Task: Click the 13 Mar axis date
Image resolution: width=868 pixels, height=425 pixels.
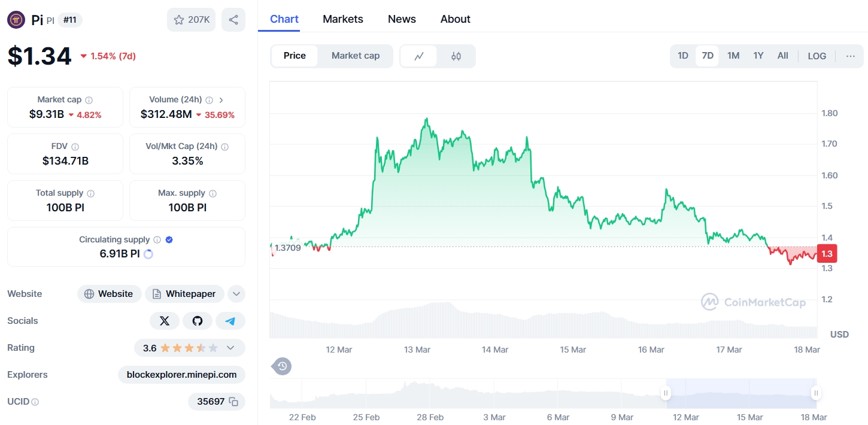Action: pyautogui.click(x=417, y=350)
